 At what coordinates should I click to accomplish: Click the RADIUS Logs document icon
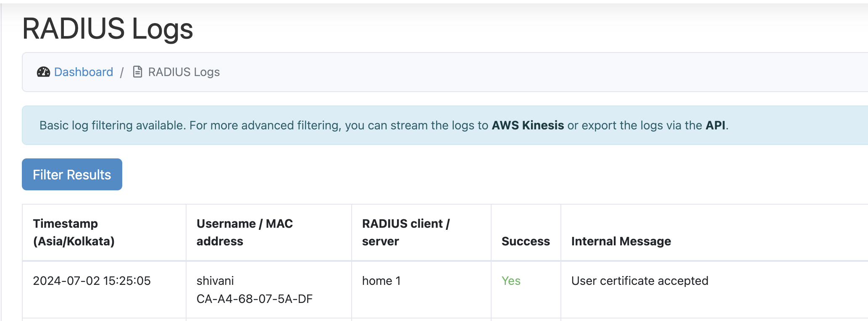click(137, 72)
